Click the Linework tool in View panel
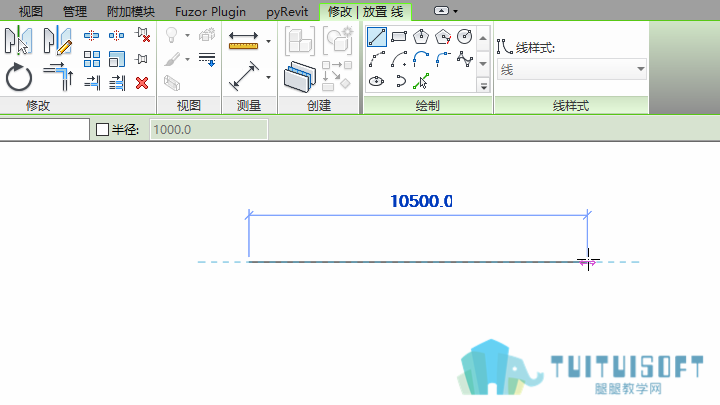Image resolution: width=720 pixels, height=405 pixels. click(x=207, y=59)
